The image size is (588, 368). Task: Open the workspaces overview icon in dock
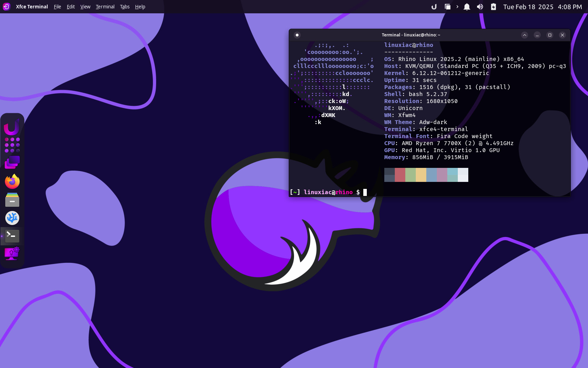[12, 163]
